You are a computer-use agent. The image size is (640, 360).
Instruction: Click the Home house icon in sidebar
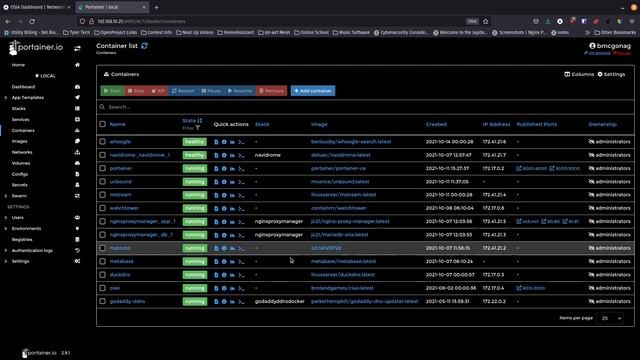[78, 65]
